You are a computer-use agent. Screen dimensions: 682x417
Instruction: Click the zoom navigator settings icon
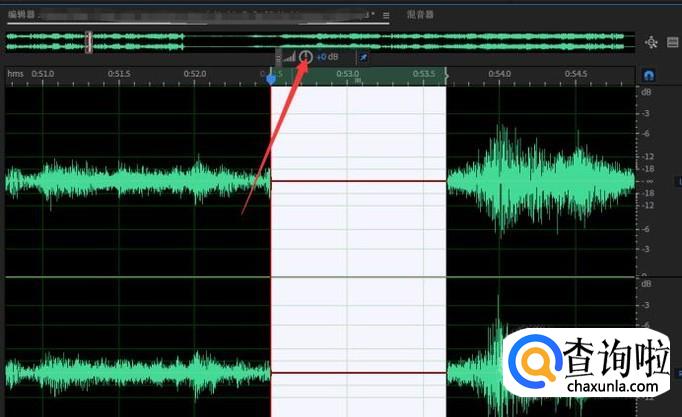[x=651, y=42]
